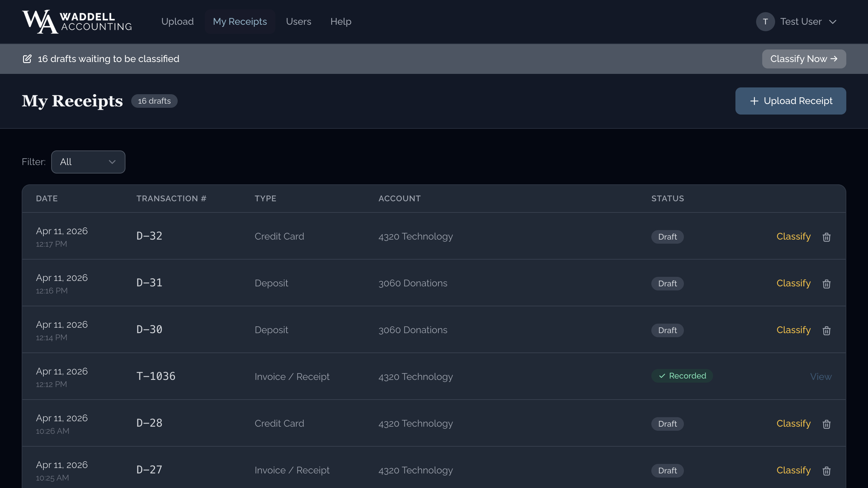Open the Help nav item
Image resolution: width=868 pixels, height=488 pixels.
tap(341, 22)
